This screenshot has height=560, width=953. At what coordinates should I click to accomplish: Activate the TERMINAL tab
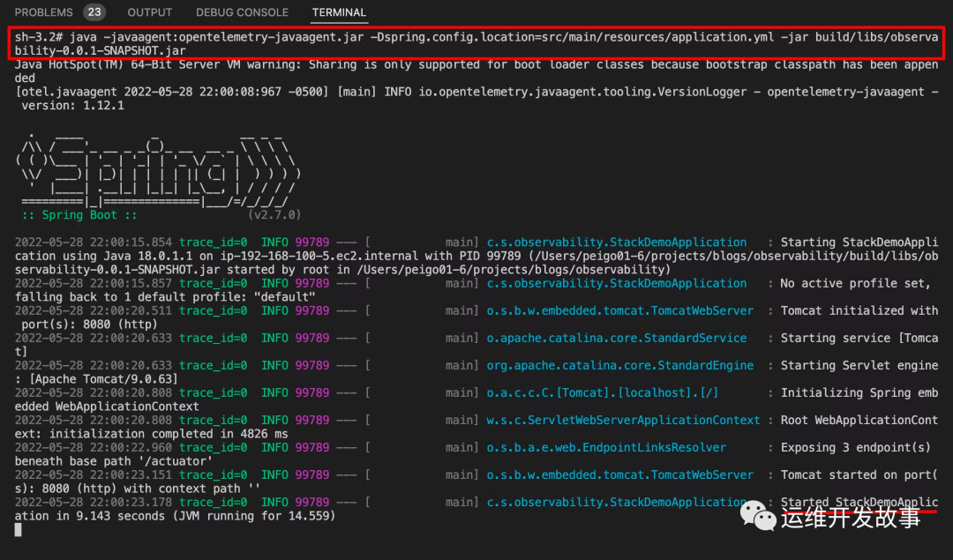click(339, 12)
